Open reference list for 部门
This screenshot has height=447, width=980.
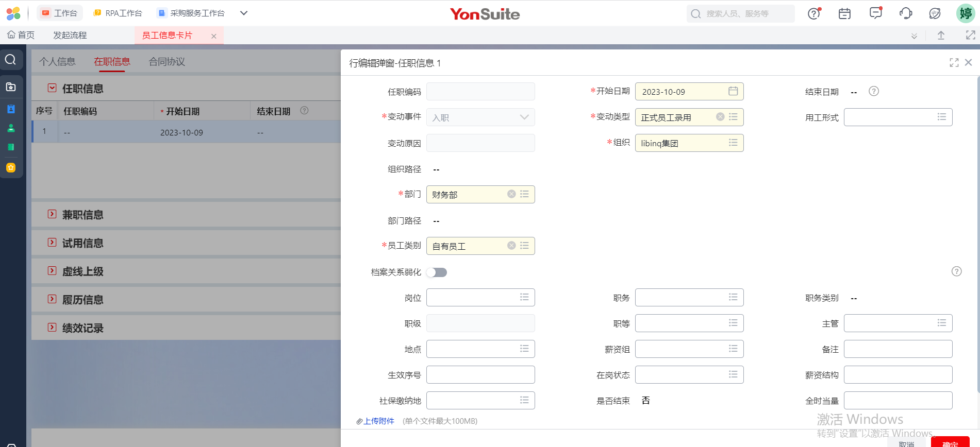524,194
